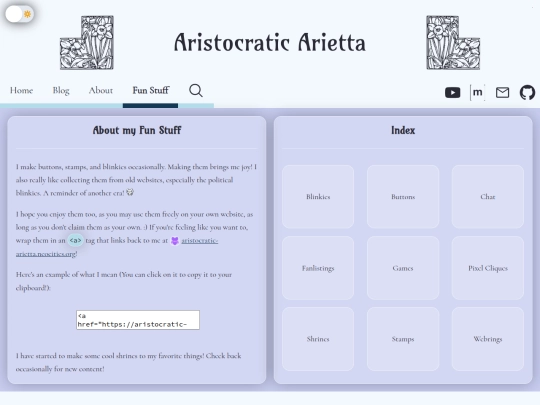This screenshot has height=405, width=540.
Task: Open the Shrines index card
Action: point(318,339)
